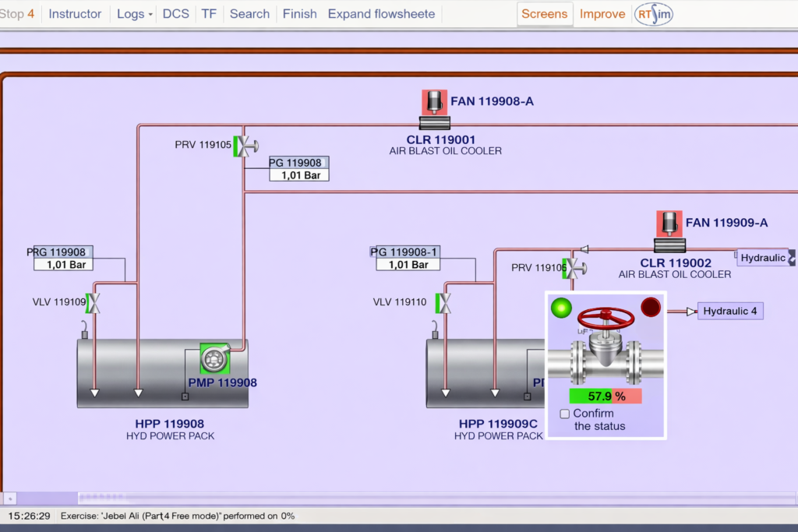The width and height of the screenshot is (798, 532).
Task: Open the Hydraulic connector at right edge
Action: coord(764,258)
